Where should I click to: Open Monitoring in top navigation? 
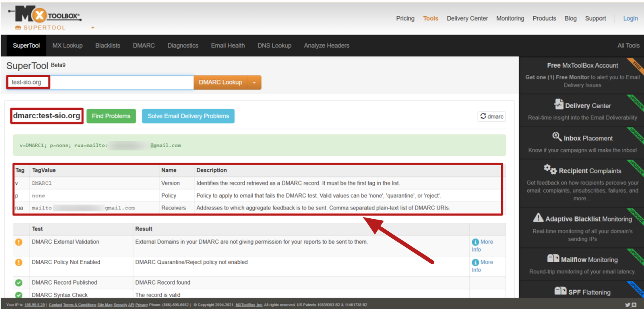point(510,18)
